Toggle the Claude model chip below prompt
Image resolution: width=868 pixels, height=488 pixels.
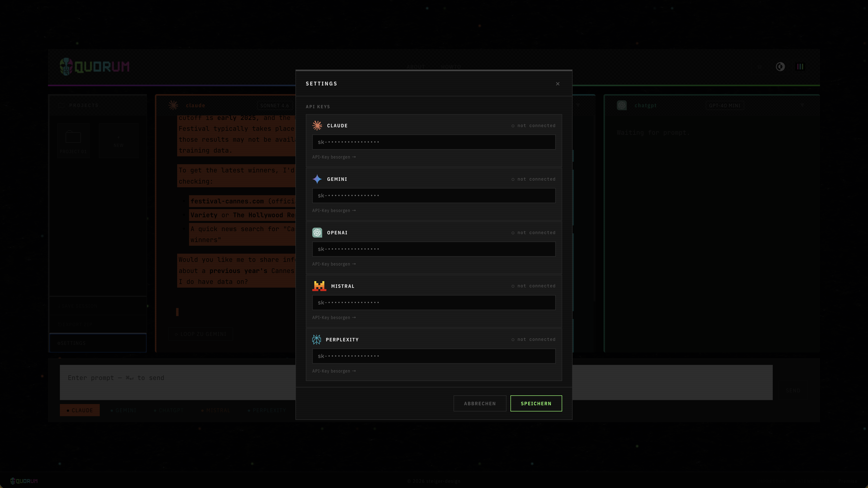(x=80, y=410)
